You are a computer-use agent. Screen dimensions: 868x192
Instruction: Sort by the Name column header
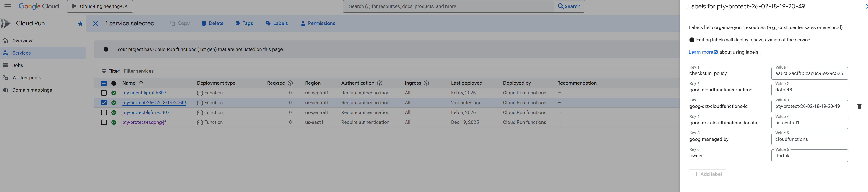(x=129, y=83)
